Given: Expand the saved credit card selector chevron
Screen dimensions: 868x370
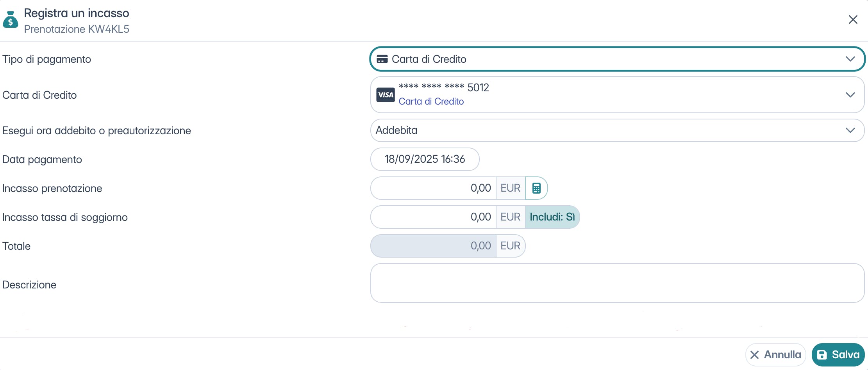Looking at the screenshot, I should (x=850, y=95).
